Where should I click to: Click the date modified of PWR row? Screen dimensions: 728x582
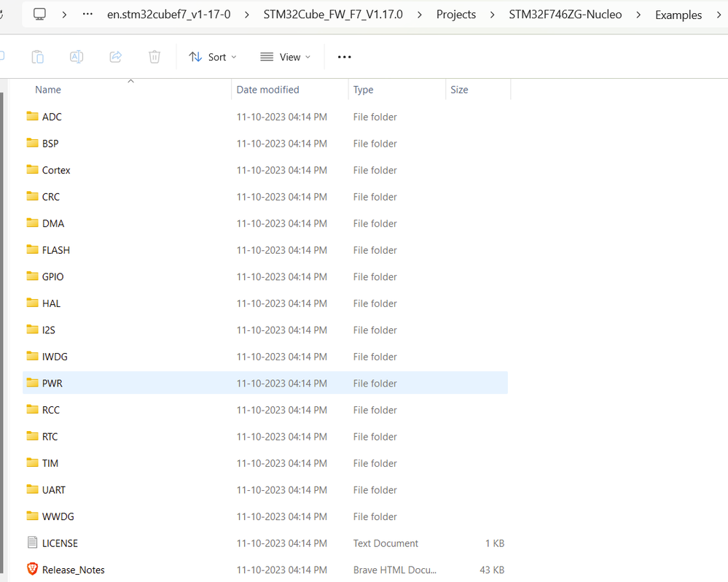[282, 383]
